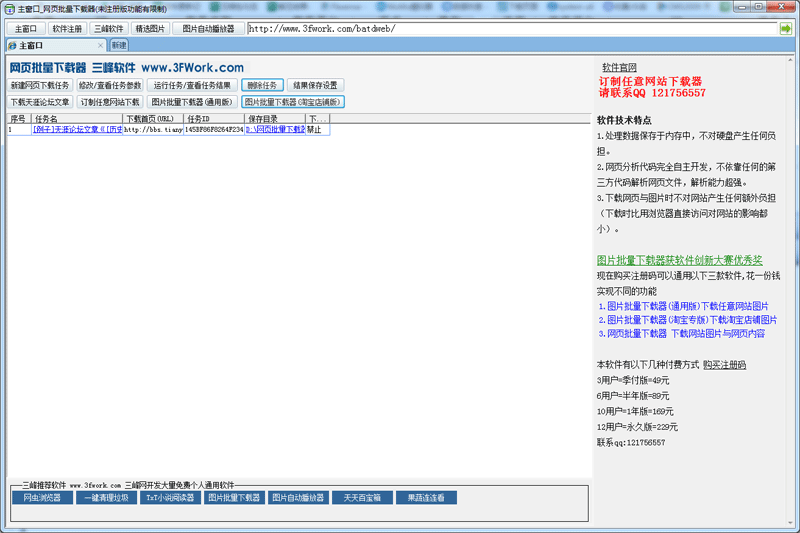Open 图片批量下载器(通用版)
The height and width of the screenshot is (533, 800).
coord(192,102)
